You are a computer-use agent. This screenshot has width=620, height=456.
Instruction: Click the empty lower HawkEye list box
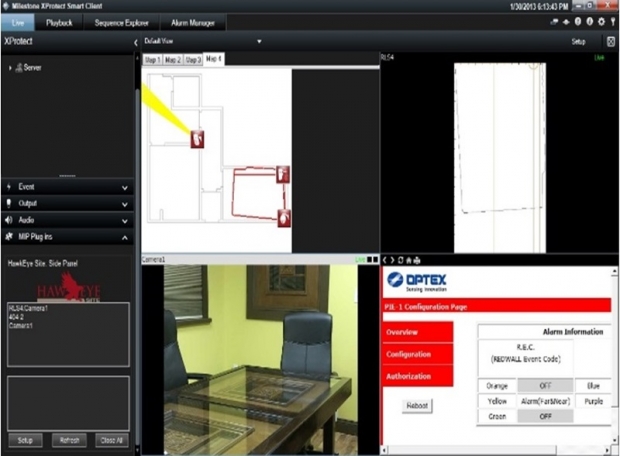[68, 403]
